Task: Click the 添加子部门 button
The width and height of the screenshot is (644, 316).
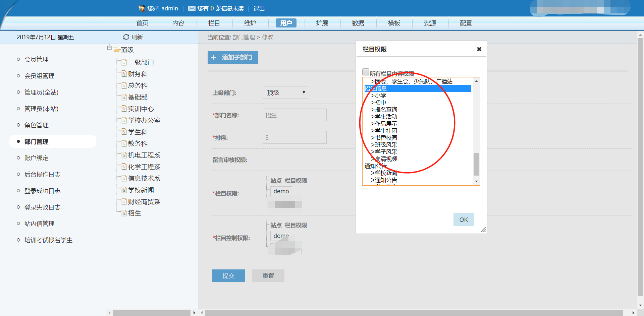Action: tap(233, 58)
